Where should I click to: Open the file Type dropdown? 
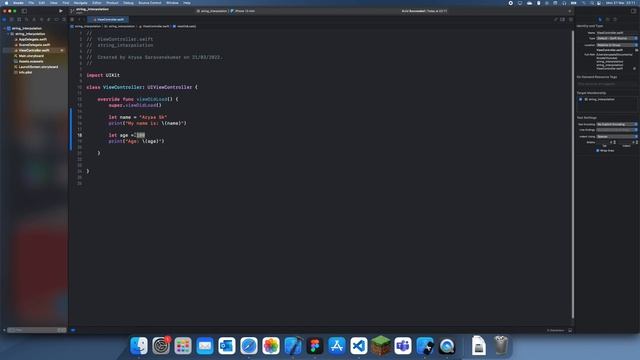[x=617, y=38]
